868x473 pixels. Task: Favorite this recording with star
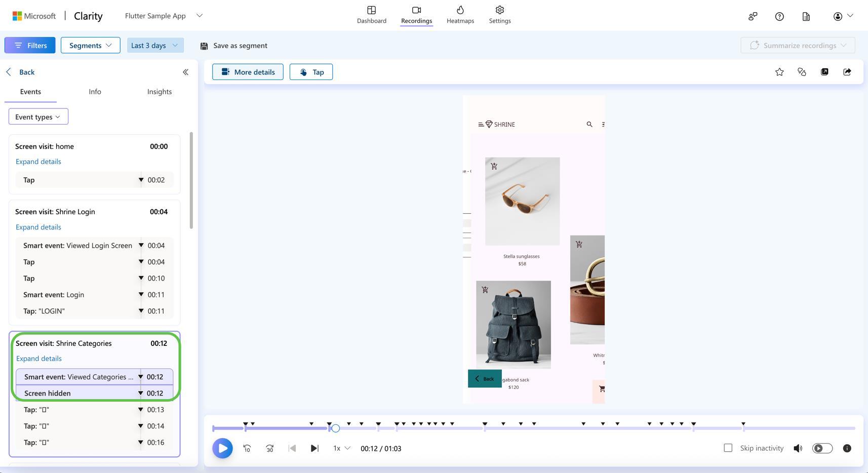pyautogui.click(x=779, y=72)
